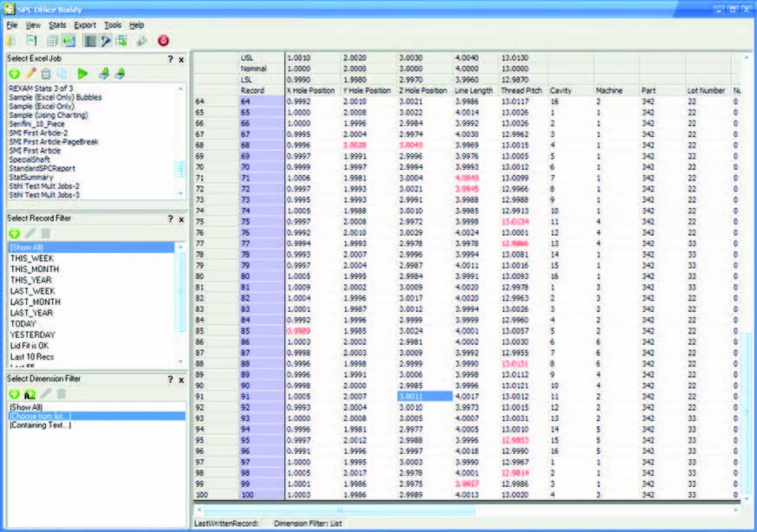This screenshot has height=532, width=757.
Task: Select the THIS_WEEK record filter
Action: [32, 258]
